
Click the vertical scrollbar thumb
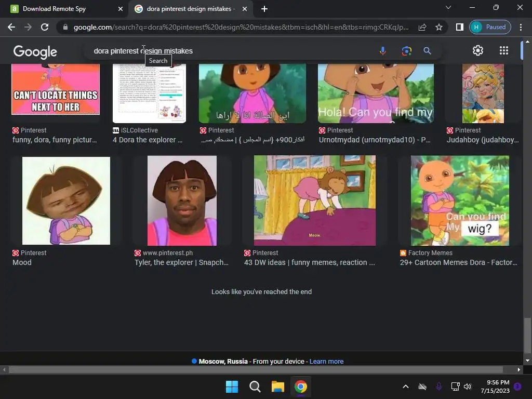(527, 335)
